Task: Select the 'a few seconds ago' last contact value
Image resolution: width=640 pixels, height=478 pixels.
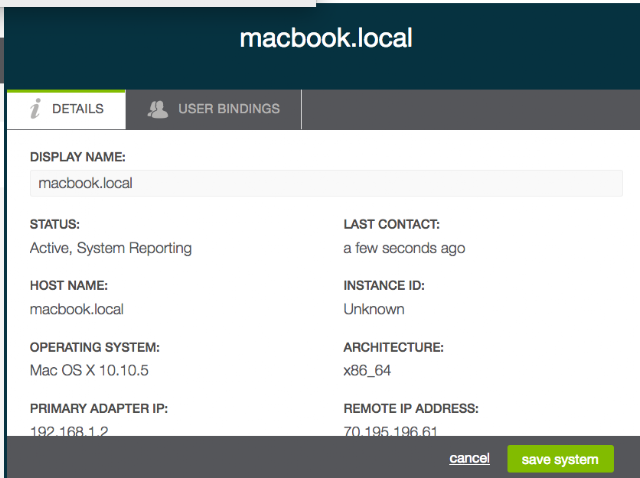Action: (x=404, y=248)
